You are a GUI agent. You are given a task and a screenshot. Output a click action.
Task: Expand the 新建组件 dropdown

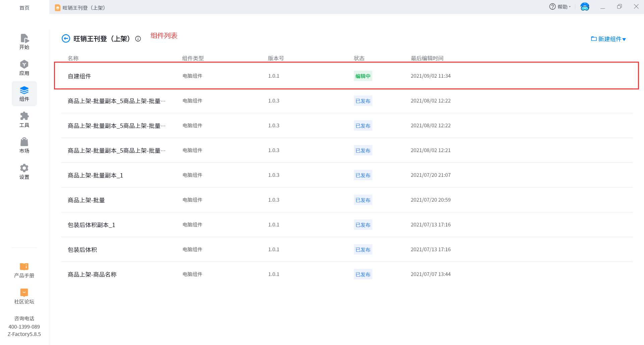tap(608, 39)
